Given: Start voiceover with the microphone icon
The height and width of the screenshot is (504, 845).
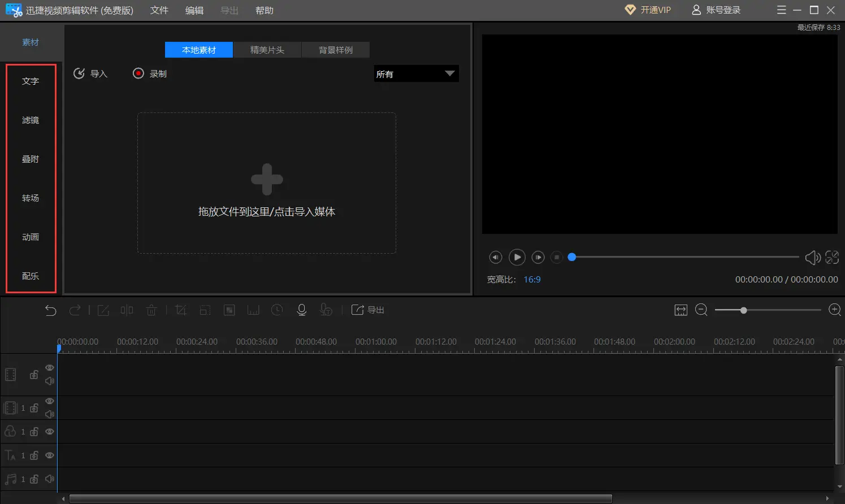Looking at the screenshot, I should coord(302,310).
